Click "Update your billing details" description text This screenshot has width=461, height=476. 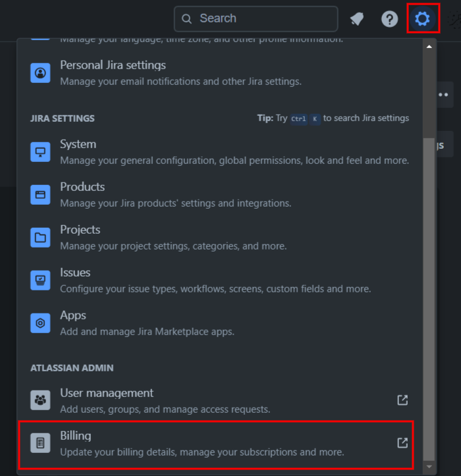[x=202, y=452]
